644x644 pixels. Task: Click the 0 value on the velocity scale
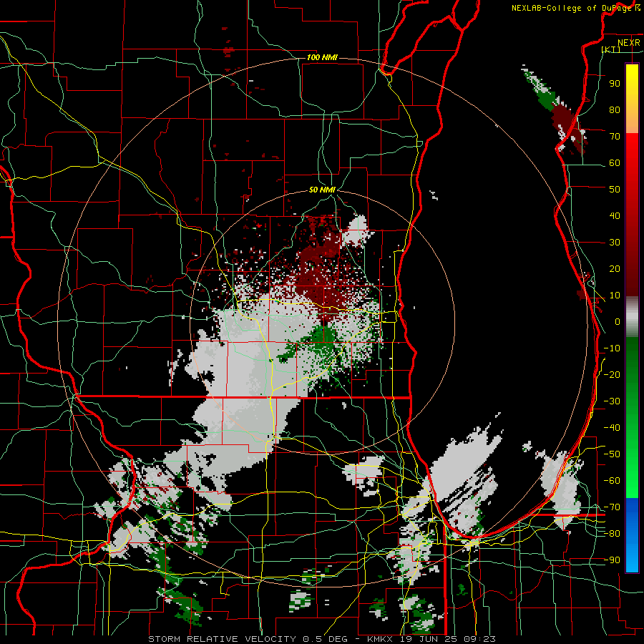pyautogui.click(x=618, y=321)
